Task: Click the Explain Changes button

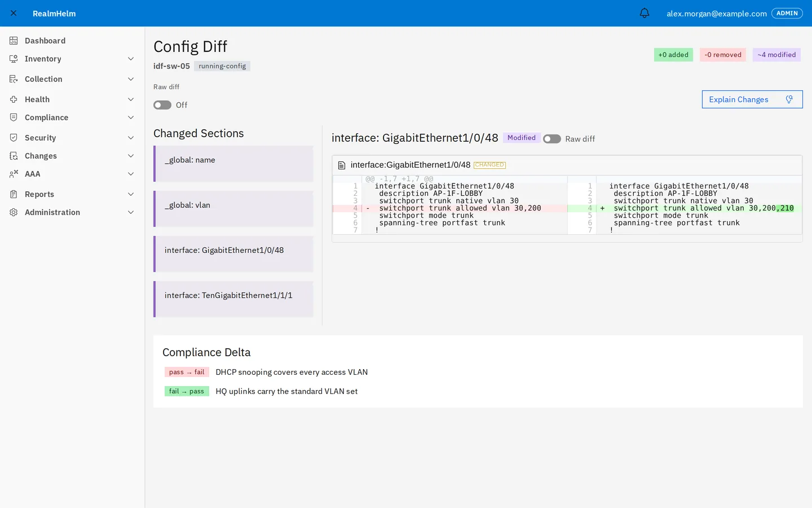Action: coord(752,99)
